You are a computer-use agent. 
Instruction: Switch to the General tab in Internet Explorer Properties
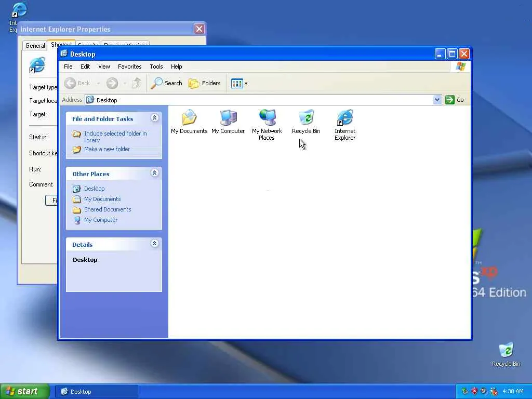[35, 46]
